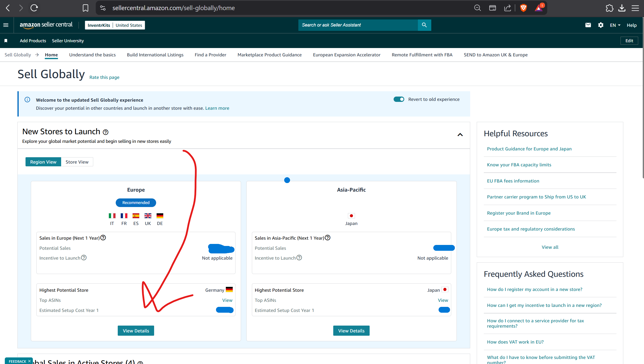Open browser downloads icon
Viewport: 644px width, 364px height.
pyautogui.click(x=622, y=8)
